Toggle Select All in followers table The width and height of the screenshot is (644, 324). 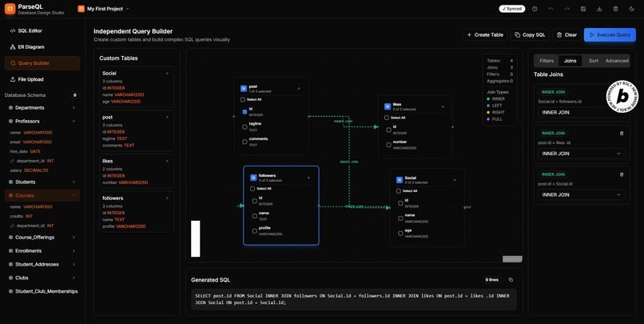click(x=252, y=189)
